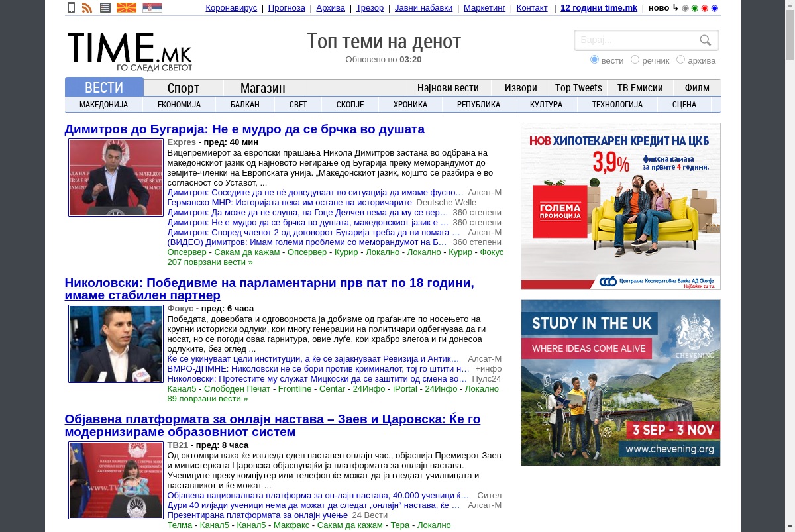The image size is (795, 532).
Task: Open '12 години time.mk' link
Action: pos(599,8)
